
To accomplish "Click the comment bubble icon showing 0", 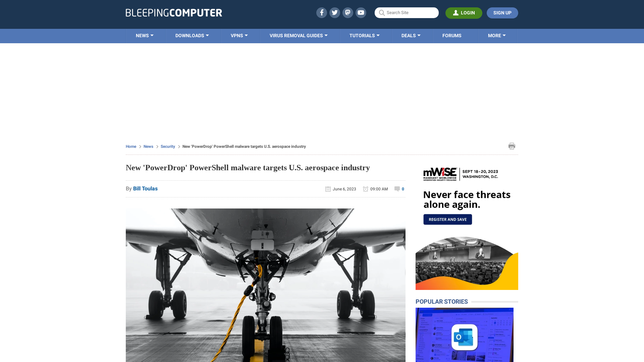I will [x=397, y=188].
